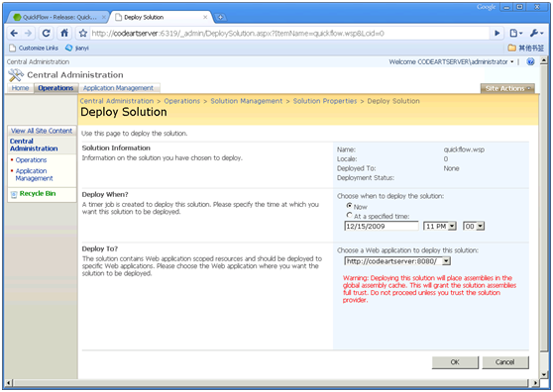Open the jianyi bookmark
Screen dimensions: 553x392
click(77, 48)
